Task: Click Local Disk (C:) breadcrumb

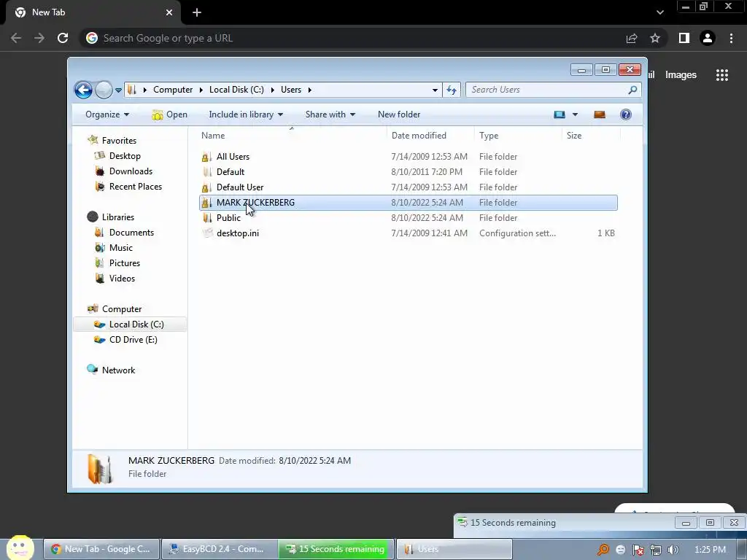Action: (236, 90)
